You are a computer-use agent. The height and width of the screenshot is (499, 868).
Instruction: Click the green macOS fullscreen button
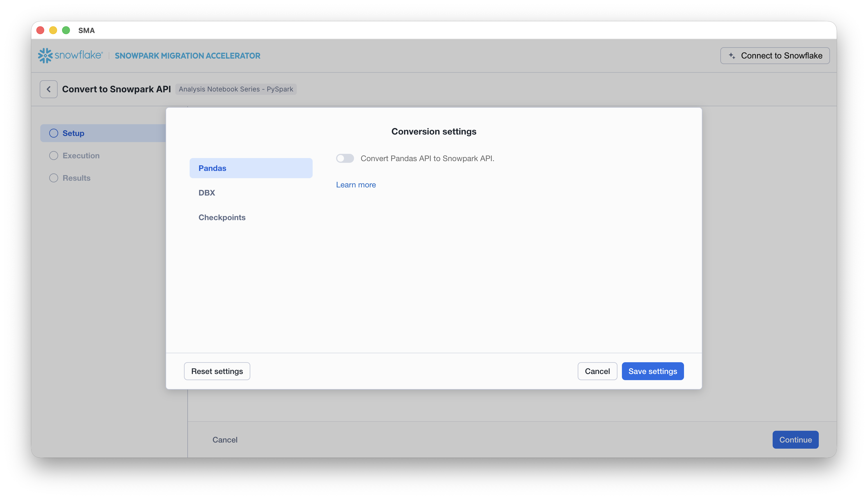pos(66,30)
